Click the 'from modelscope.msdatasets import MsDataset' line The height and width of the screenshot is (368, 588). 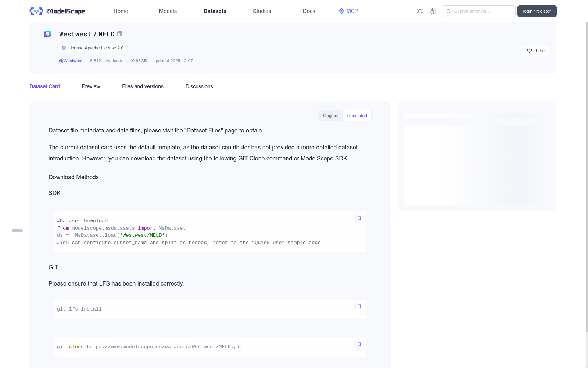tap(121, 228)
